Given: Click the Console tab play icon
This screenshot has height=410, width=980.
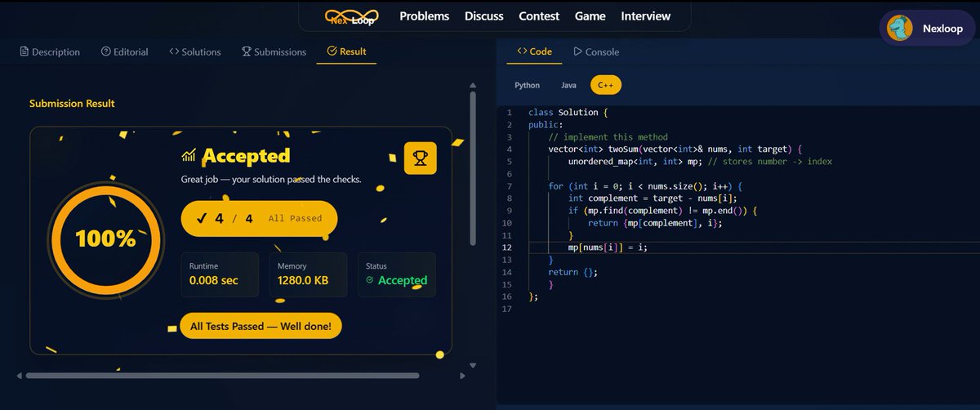Looking at the screenshot, I should pos(577,51).
